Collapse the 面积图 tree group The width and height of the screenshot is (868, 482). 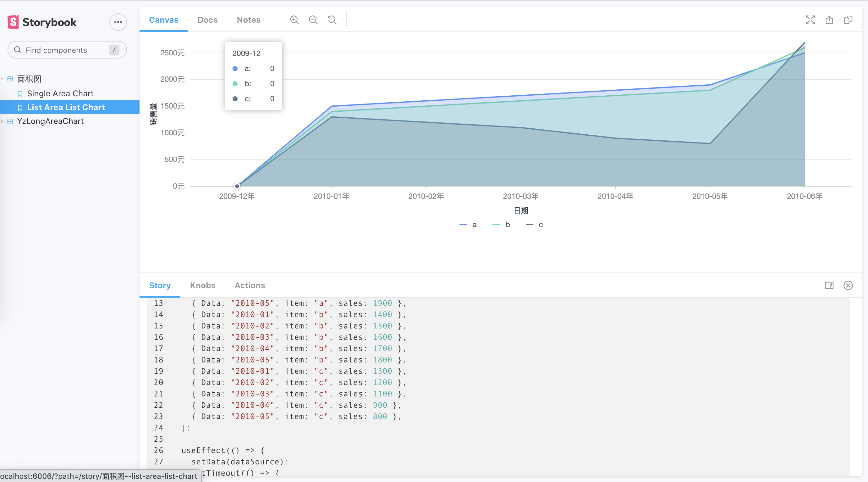tap(29, 79)
